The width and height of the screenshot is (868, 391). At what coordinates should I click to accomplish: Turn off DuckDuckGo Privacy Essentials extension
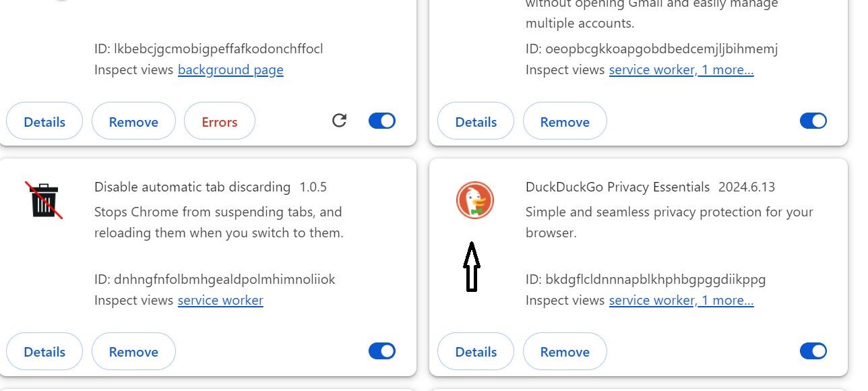[813, 351]
